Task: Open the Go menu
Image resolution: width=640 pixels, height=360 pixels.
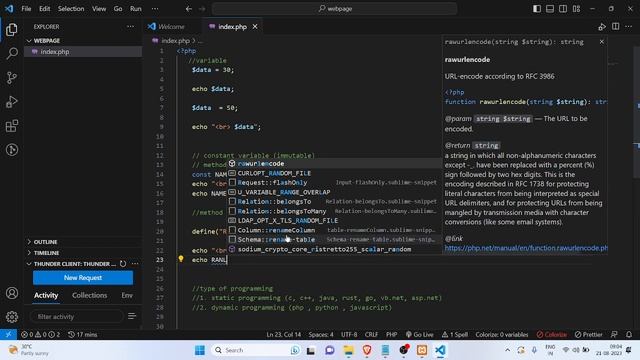Action: pos(118,9)
